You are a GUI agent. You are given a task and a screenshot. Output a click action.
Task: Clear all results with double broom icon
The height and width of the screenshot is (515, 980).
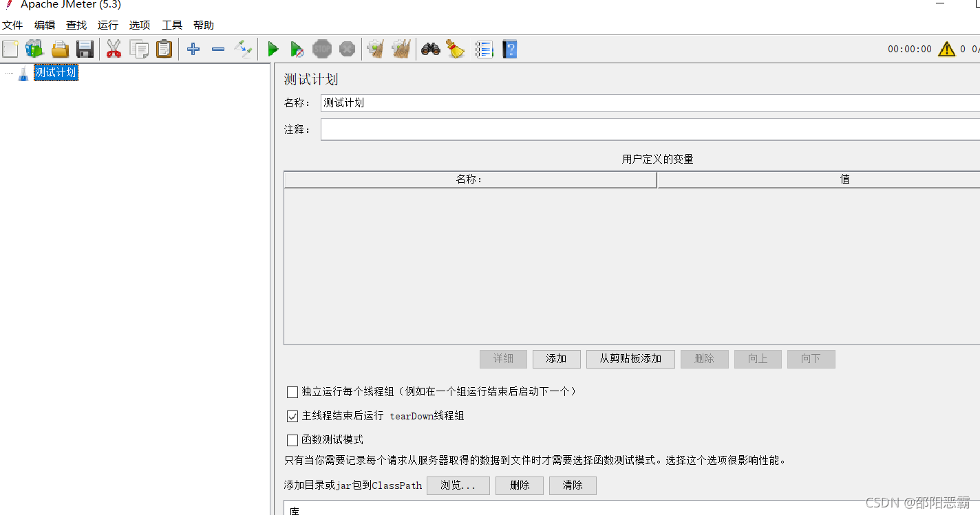pos(401,49)
